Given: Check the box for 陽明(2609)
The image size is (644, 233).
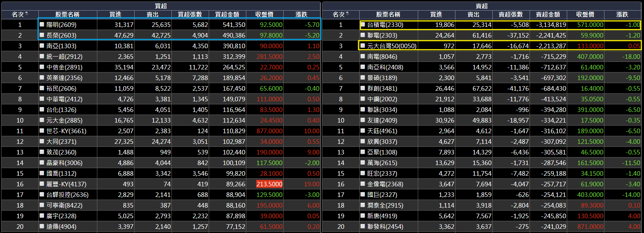Looking at the screenshot, I should 42,25.
